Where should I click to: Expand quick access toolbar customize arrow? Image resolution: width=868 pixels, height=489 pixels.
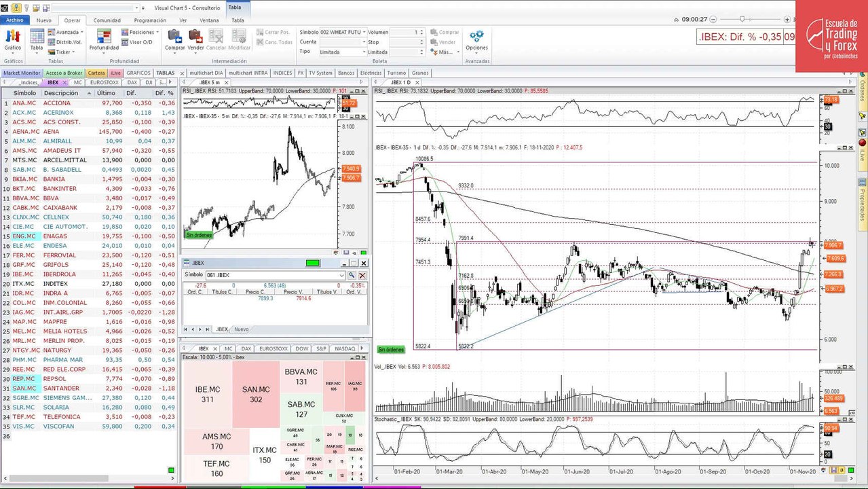click(142, 8)
